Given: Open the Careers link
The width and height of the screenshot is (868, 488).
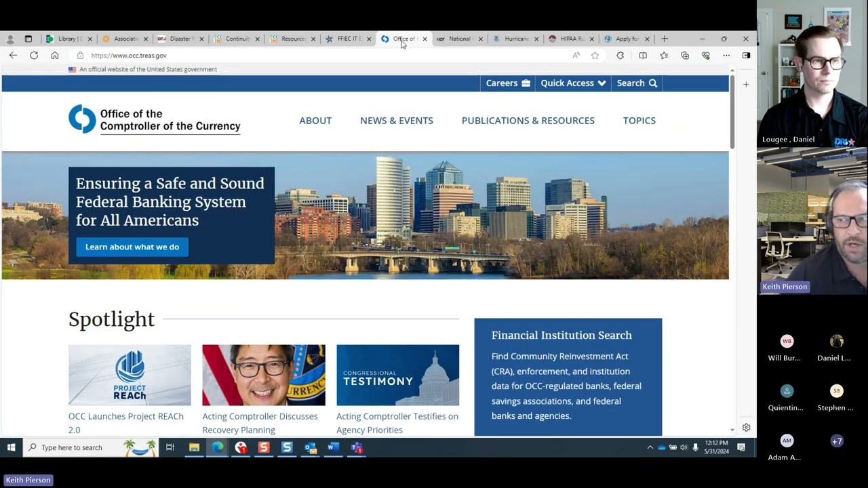Looking at the screenshot, I should tap(508, 83).
